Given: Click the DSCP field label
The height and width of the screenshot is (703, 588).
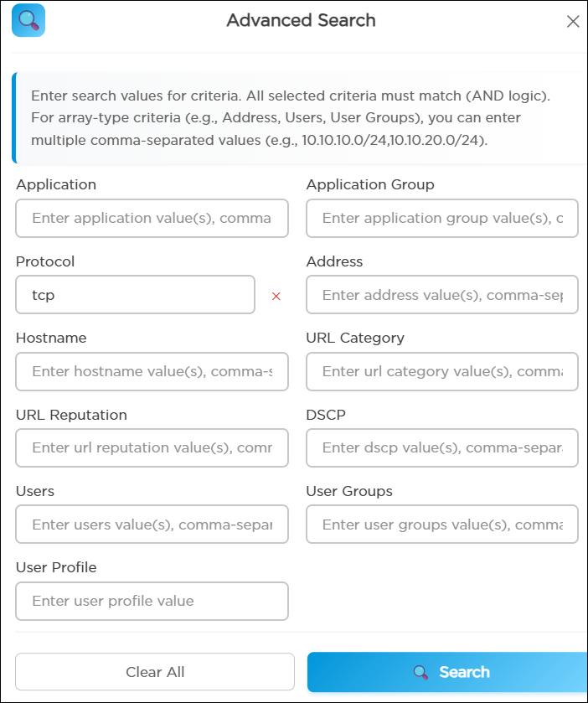Looking at the screenshot, I should point(326,415).
